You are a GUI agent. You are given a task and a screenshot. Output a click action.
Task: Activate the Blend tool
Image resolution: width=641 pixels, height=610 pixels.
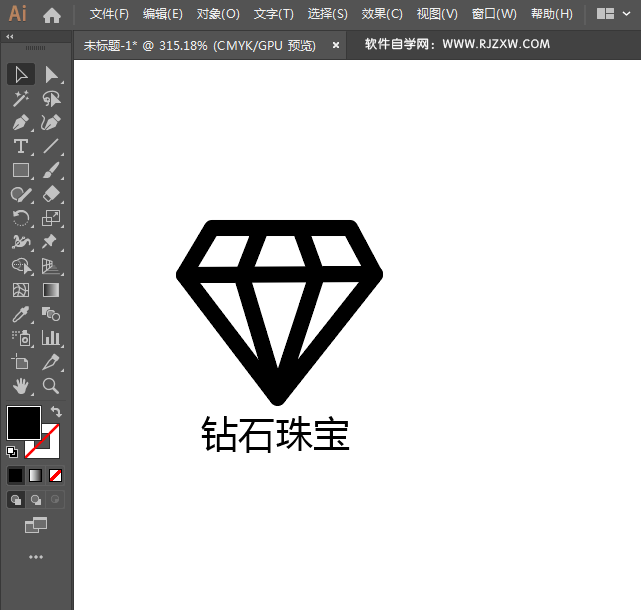pyautogui.click(x=52, y=314)
